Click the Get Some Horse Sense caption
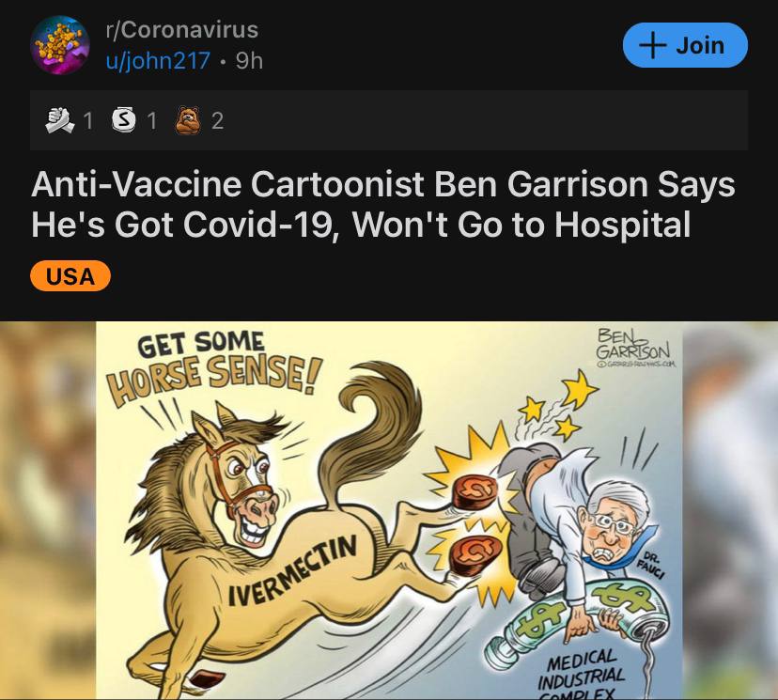This screenshot has height=700, width=778. 213,366
